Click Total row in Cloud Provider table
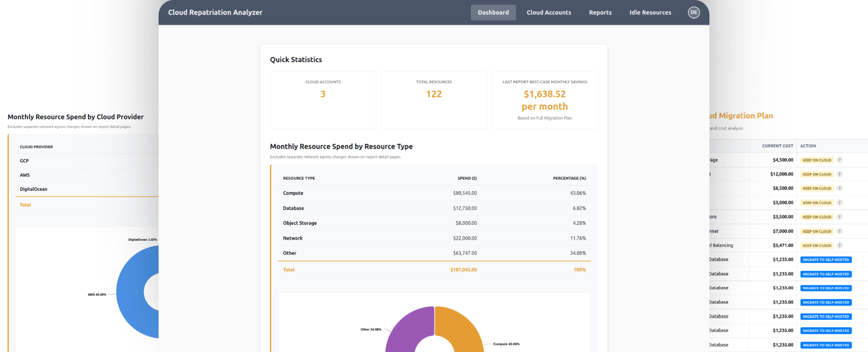Viewport: 868px width, 352px height. coord(87,205)
